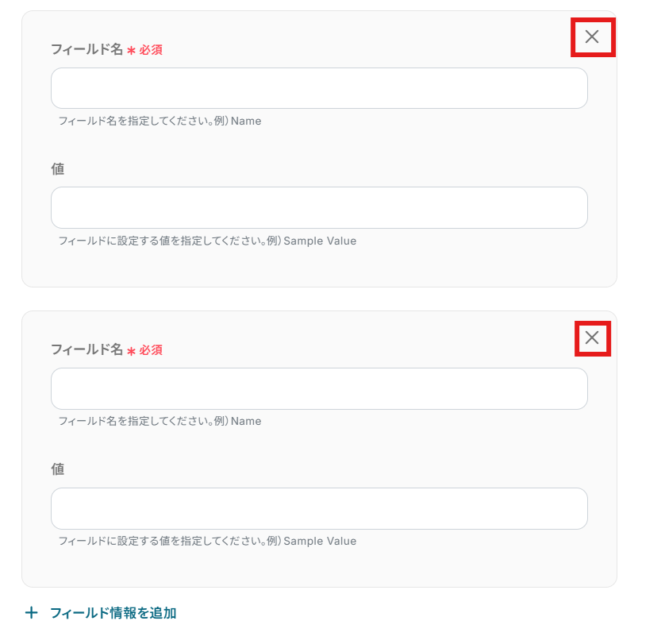Click the first card's フィールド名 label
The height and width of the screenshot is (644, 665).
coord(86,49)
